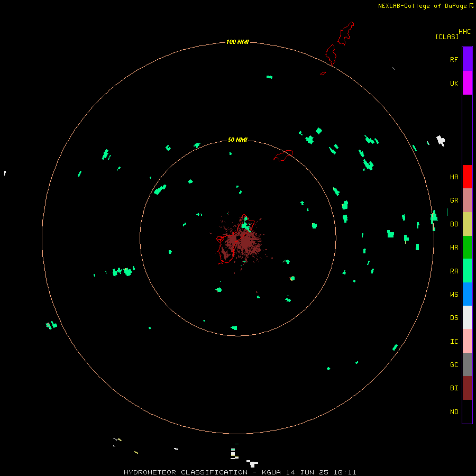This screenshot has height=476, width=476.
Task: Click the [CLAS] units label
Action: click(x=447, y=36)
